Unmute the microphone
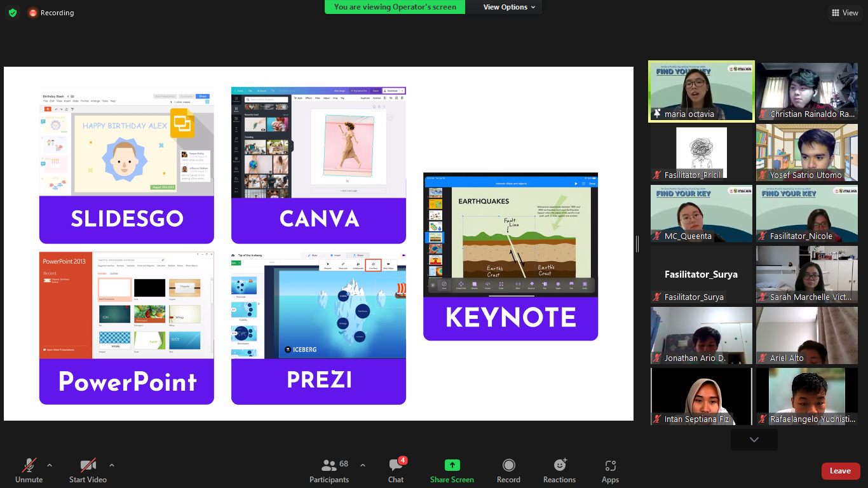Viewport: 868px width, 488px height. [x=29, y=470]
